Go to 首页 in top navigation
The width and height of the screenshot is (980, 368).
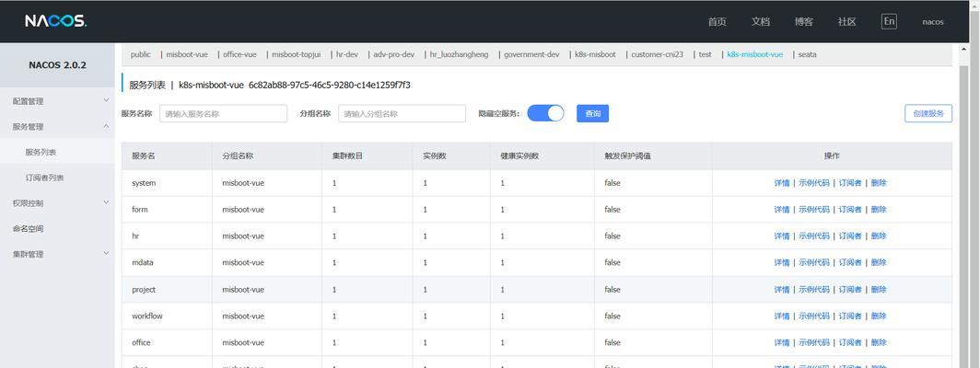(x=717, y=22)
